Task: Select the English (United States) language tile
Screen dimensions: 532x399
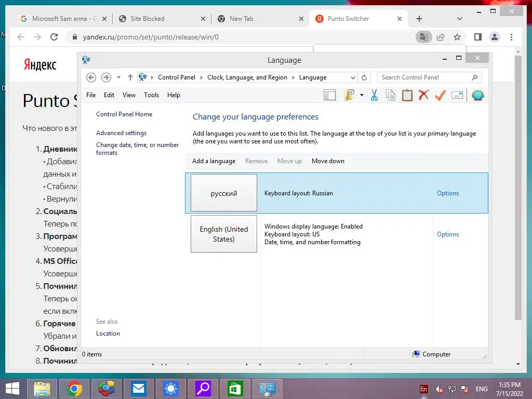Action: pyautogui.click(x=223, y=234)
